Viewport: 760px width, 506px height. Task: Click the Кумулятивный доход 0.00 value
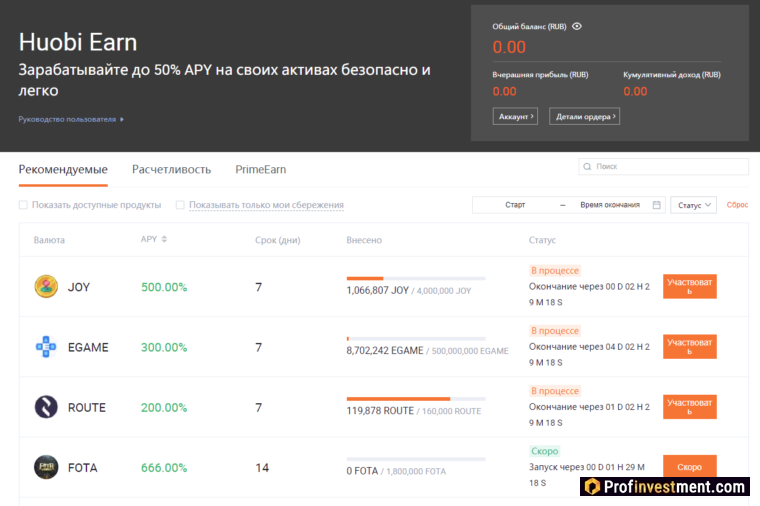coord(635,91)
